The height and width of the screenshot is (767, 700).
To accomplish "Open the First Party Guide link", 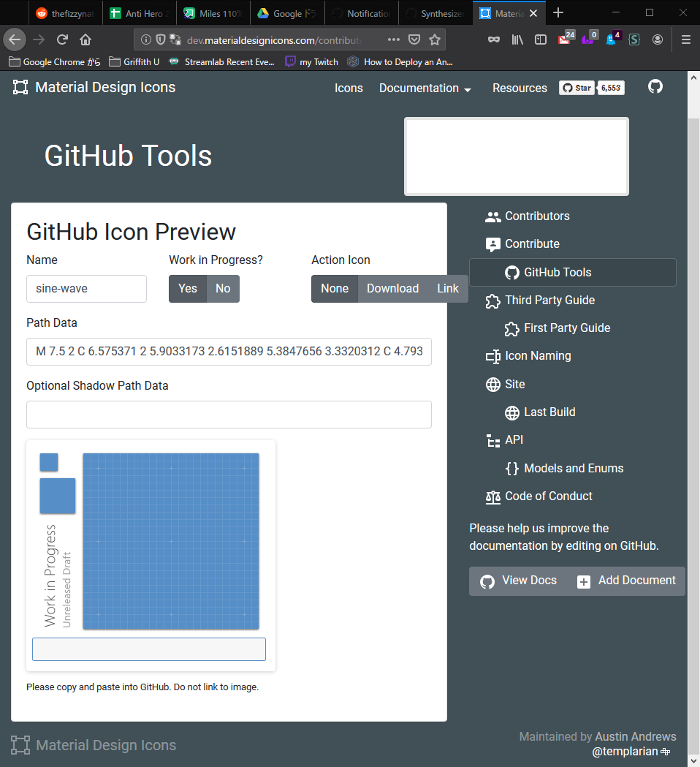I will 567,328.
